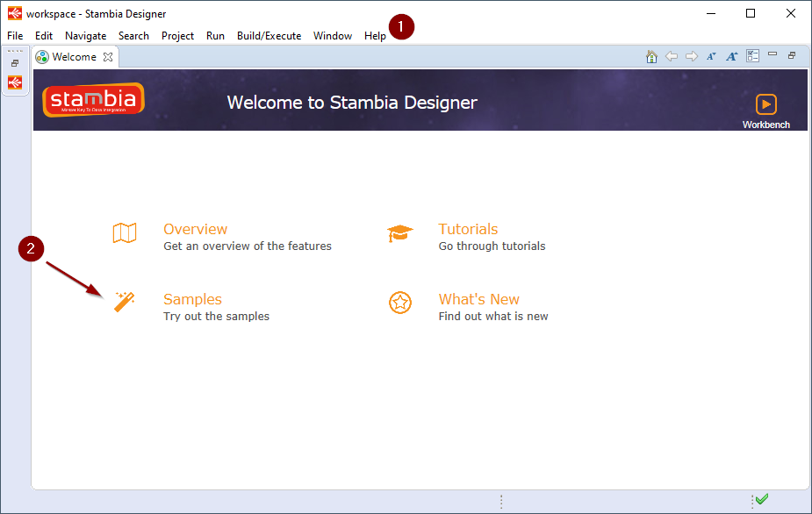Click the Tutorials graduation cap icon
The image size is (812, 514).
pyautogui.click(x=399, y=233)
